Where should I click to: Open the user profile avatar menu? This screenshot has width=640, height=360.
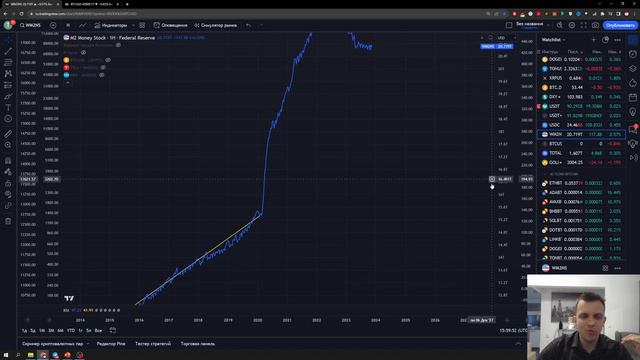[9, 25]
